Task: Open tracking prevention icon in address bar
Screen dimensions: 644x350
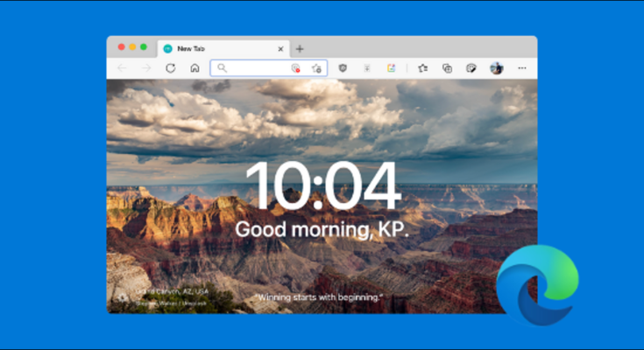Action: coord(295,67)
